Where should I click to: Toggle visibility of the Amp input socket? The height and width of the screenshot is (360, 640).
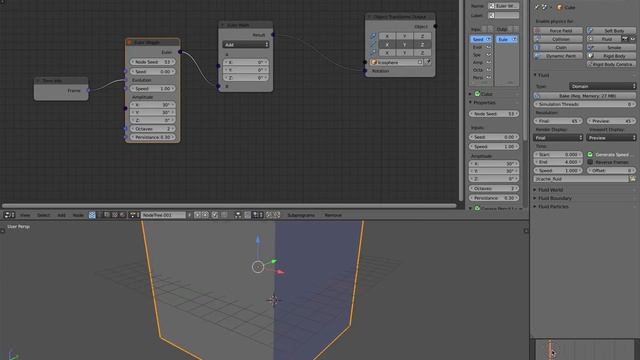[489, 62]
